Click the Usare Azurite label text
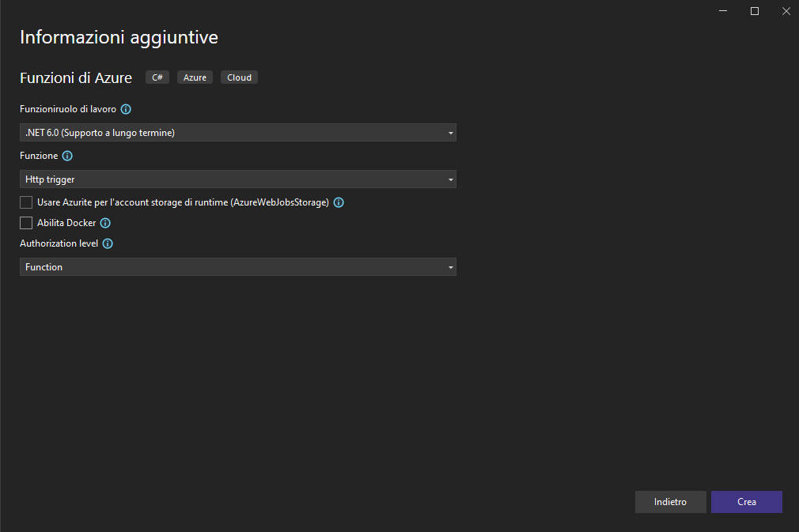Image resolution: width=799 pixels, height=532 pixels. click(183, 202)
